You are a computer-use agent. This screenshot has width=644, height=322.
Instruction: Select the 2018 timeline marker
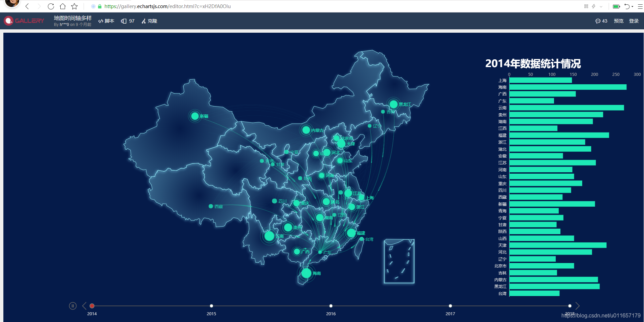click(x=570, y=306)
